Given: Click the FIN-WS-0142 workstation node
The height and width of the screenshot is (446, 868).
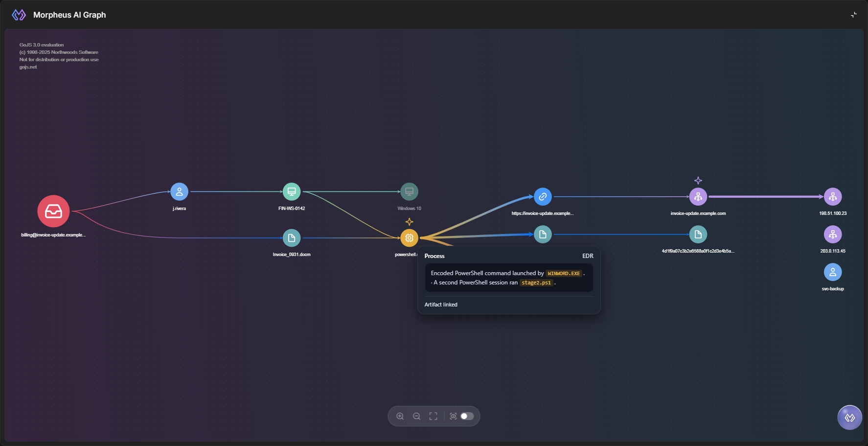Looking at the screenshot, I should [292, 191].
